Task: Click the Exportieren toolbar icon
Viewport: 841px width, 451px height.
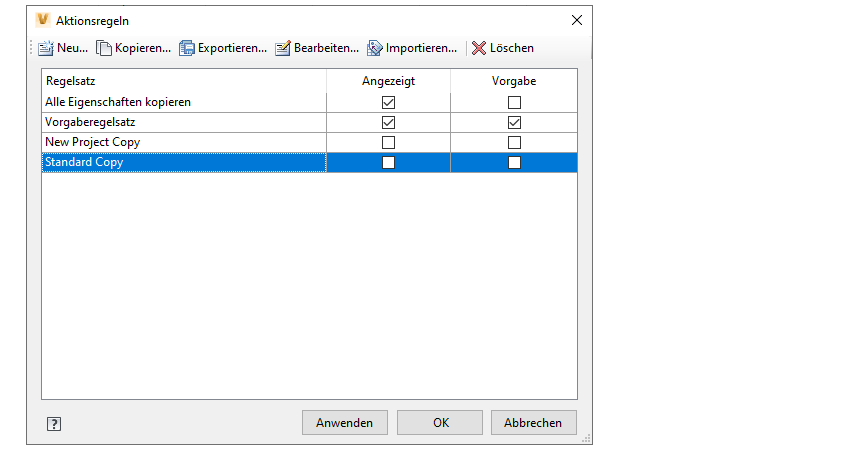Action: click(187, 48)
